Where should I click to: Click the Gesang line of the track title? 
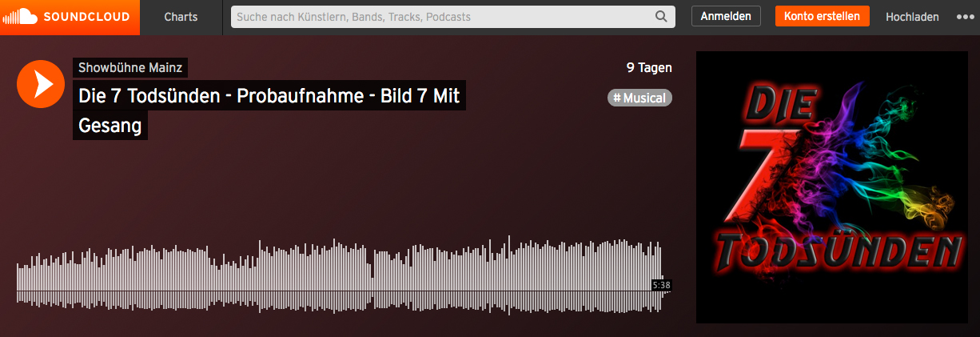(110, 126)
